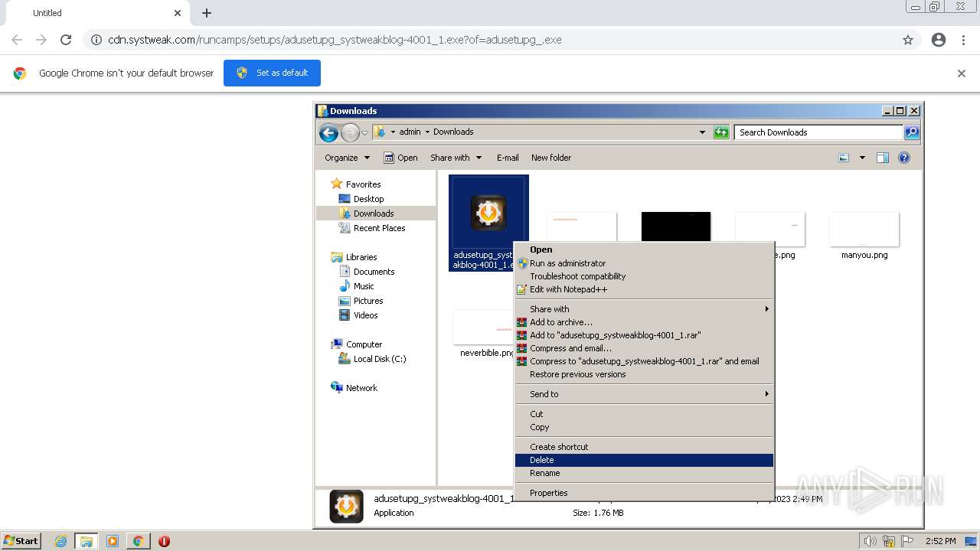Click the search magnifier icon in Explorer
Viewport: 980px width, 551px height.
[x=912, y=132]
